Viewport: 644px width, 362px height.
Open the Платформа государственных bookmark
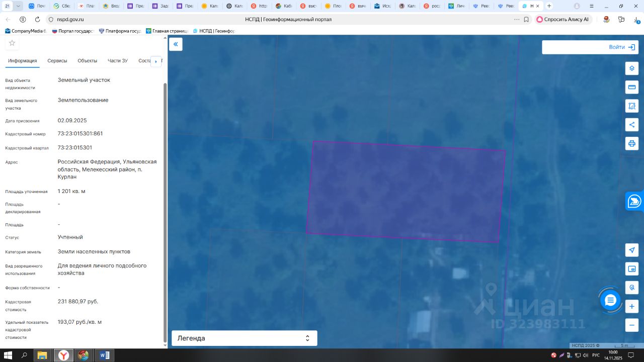[x=120, y=31]
